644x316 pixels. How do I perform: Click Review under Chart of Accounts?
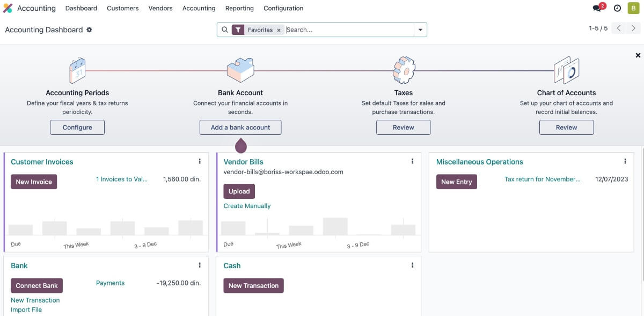pos(566,127)
